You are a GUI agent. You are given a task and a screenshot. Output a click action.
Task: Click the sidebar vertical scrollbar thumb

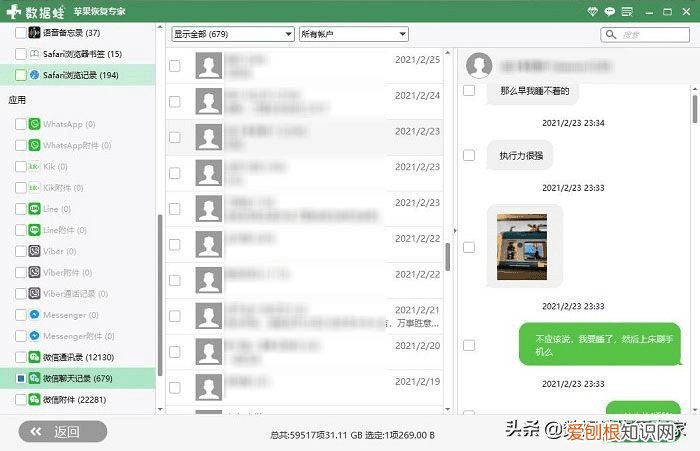pos(160,296)
